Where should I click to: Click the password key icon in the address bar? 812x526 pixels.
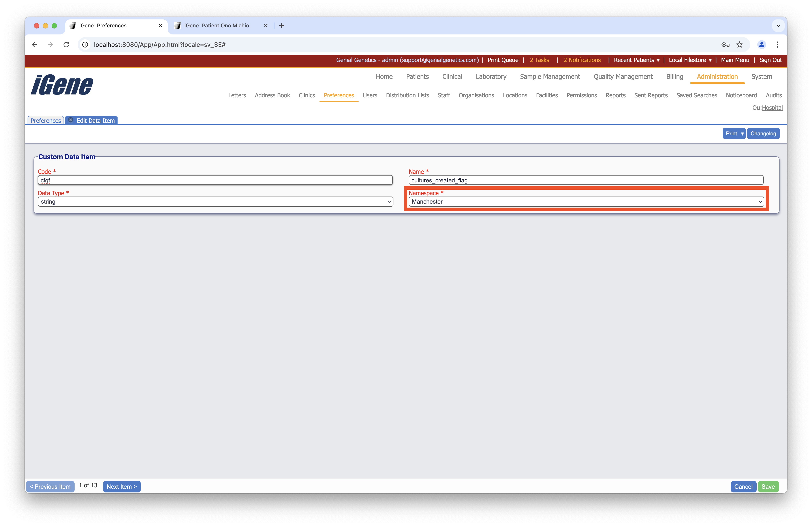[725, 45]
